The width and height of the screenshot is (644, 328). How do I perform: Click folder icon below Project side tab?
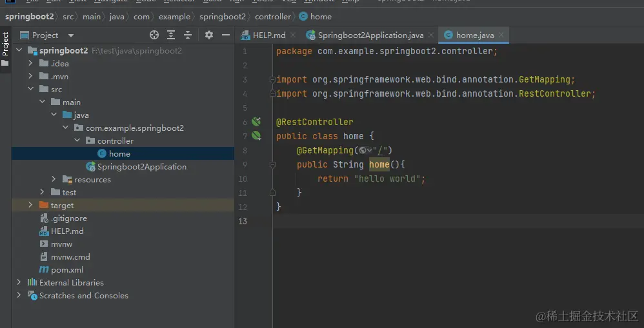(x=5, y=63)
